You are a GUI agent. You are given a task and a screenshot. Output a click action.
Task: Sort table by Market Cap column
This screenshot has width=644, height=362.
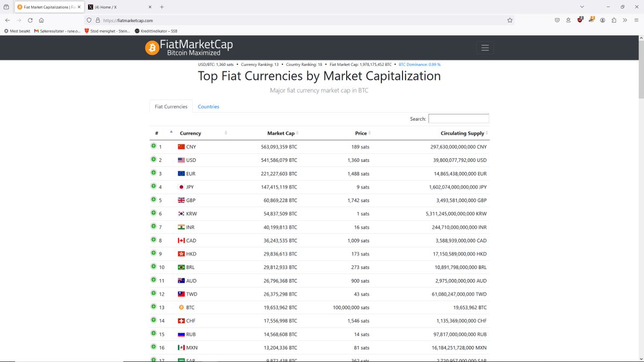pyautogui.click(x=265, y=133)
